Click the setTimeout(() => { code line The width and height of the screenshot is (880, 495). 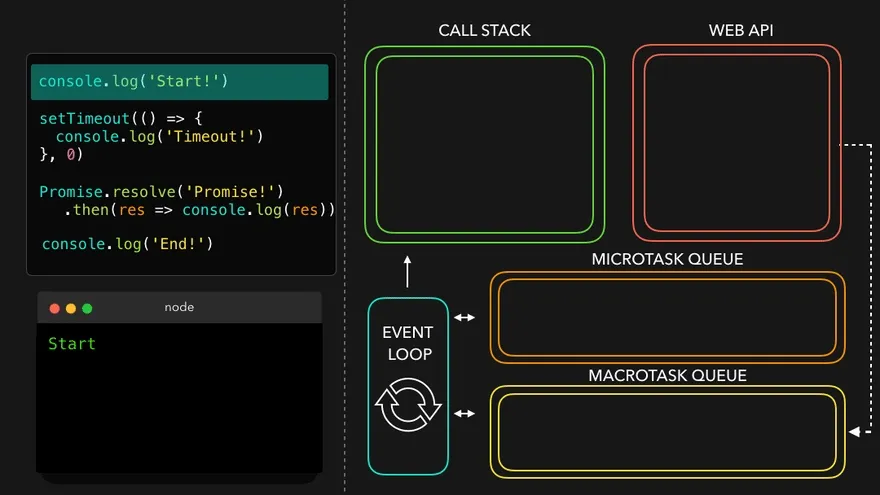121,118
